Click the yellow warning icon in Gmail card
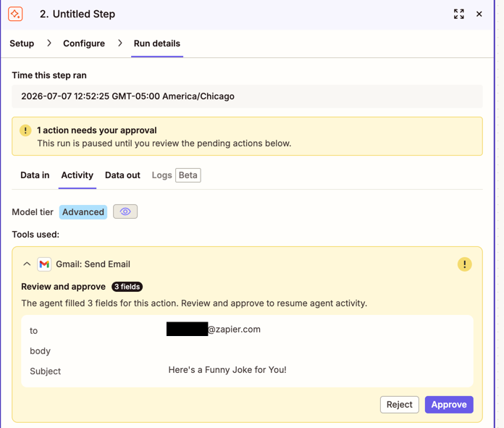 coord(464,264)
